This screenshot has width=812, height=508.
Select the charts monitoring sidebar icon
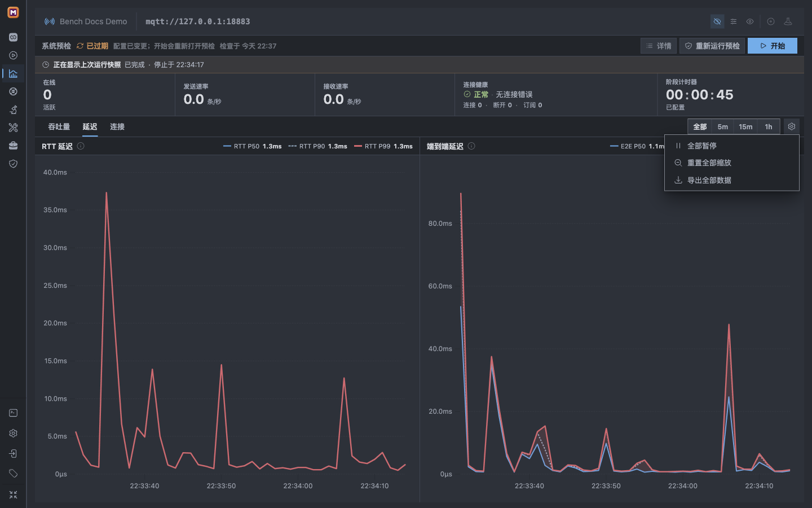(x=13, y=73)
